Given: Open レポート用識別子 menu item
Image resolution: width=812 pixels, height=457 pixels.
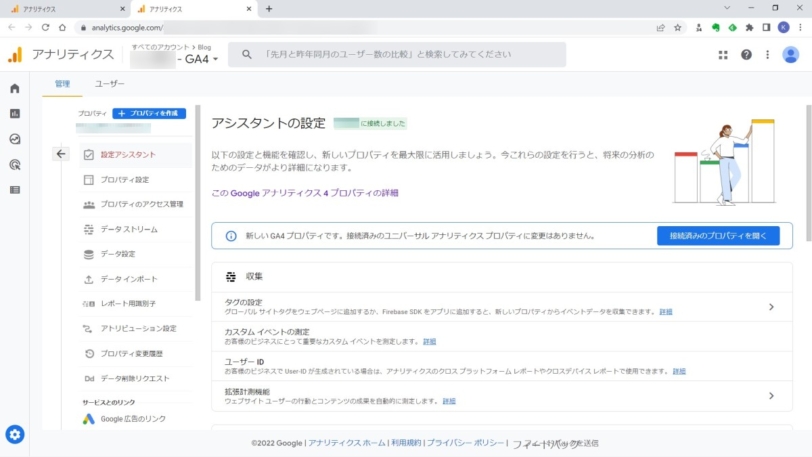Looking at the screenshot, I should [135, 304].
